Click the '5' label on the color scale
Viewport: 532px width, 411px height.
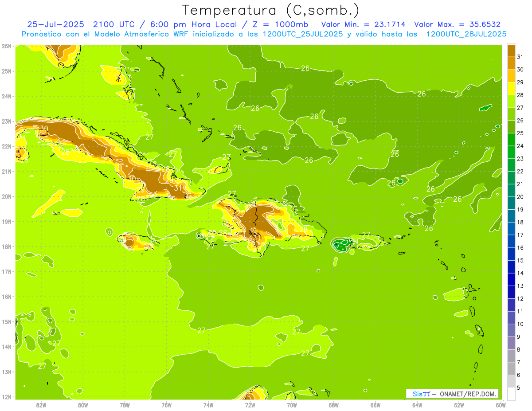(x=519, y=388)
